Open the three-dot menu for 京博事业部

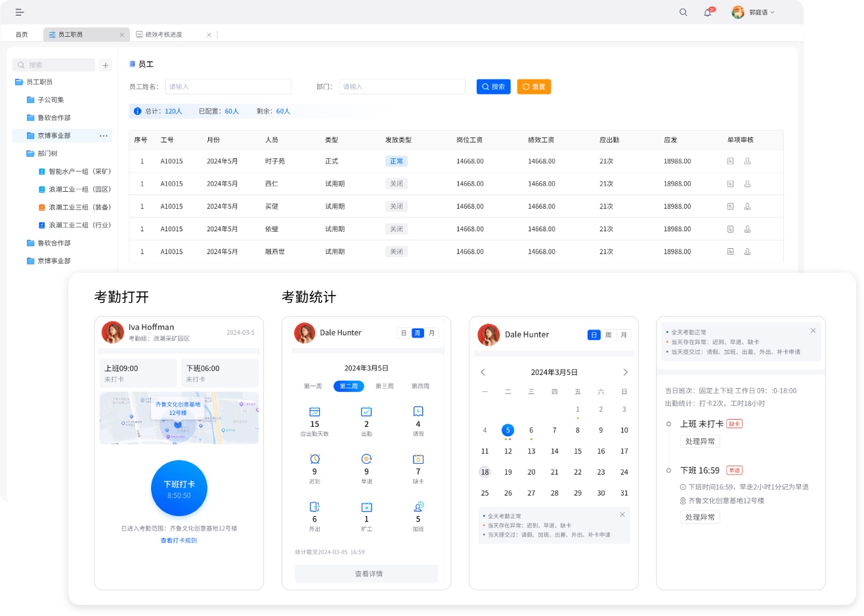tap(104, 136)
